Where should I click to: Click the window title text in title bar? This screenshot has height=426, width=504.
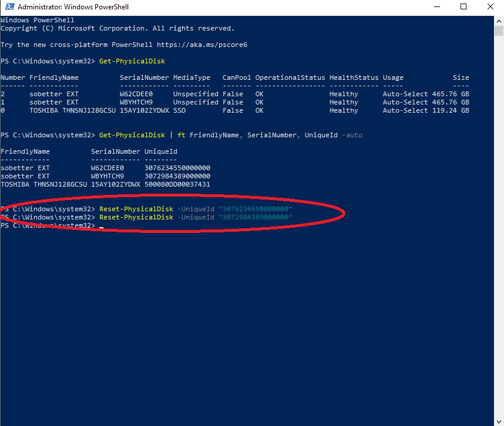pyautogui.click(x=73, y=7)
